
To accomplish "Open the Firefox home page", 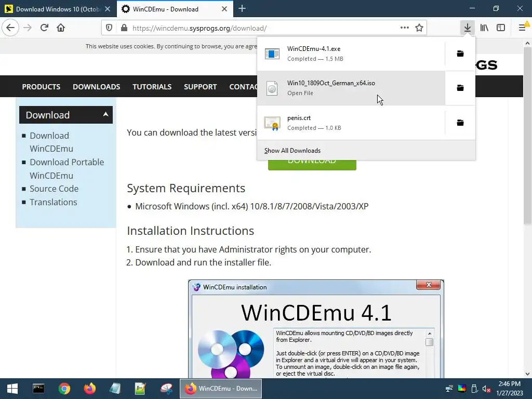I will (61, 28).
